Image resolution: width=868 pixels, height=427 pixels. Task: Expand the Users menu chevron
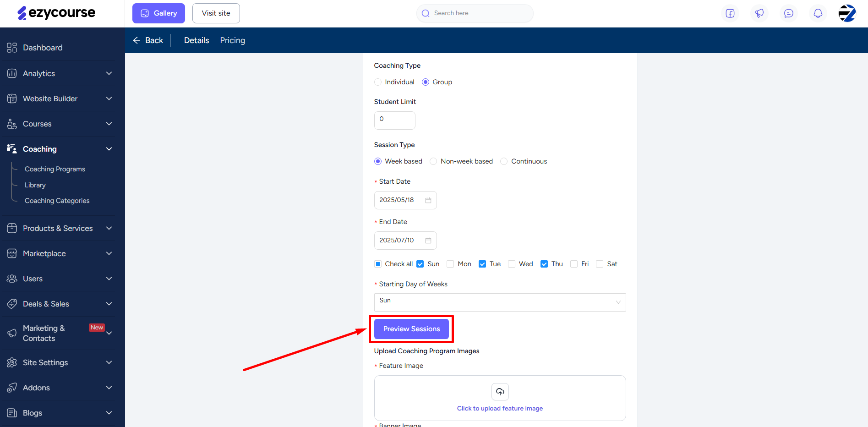tap(109, 279)
